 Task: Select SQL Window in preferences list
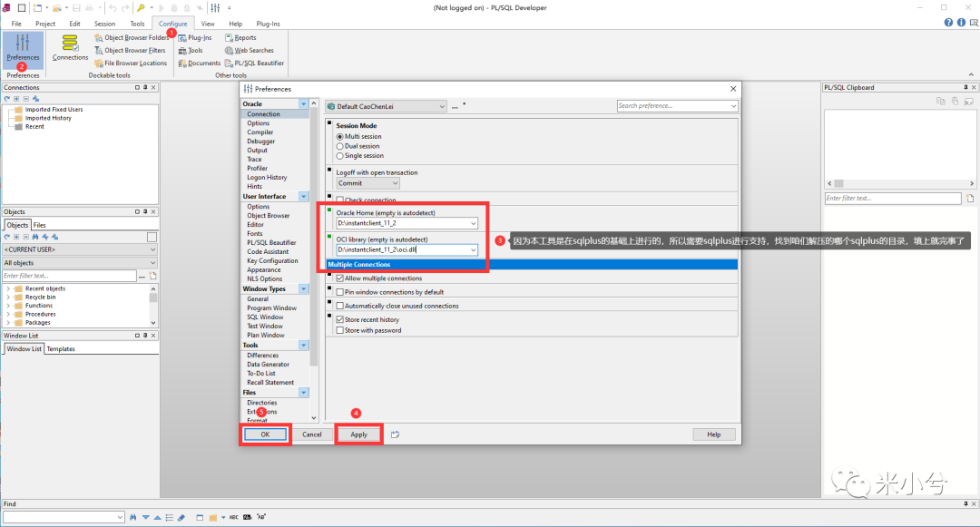tap(265, 317)
